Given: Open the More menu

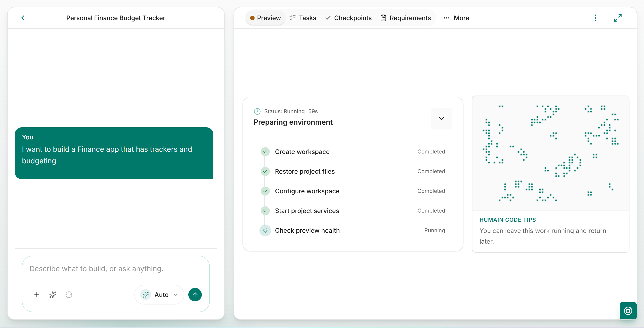Looking at the screenshot, I should click(x=457, y=18).
